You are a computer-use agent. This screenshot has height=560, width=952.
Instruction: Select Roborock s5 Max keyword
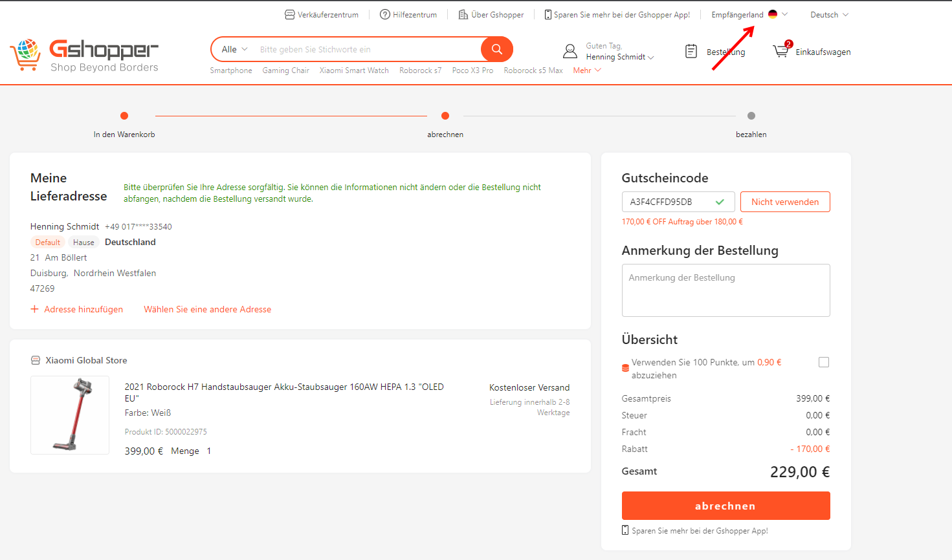[533, 70]
